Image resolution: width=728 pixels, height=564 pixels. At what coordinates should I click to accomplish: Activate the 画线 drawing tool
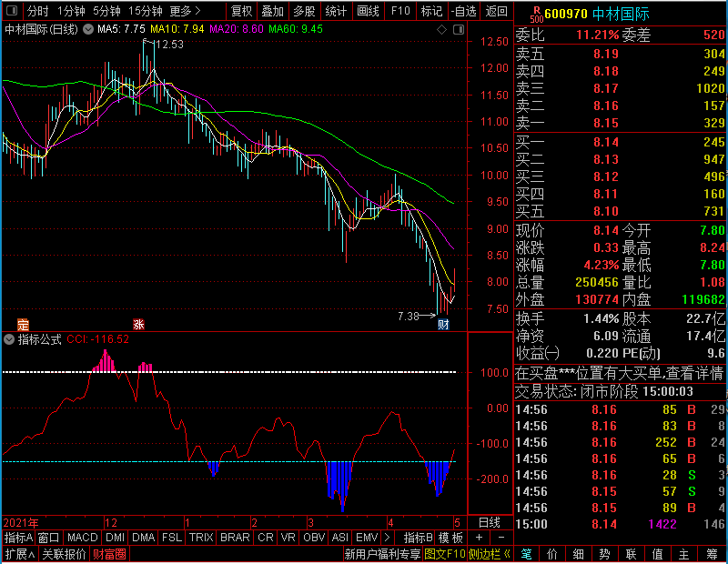368,11
